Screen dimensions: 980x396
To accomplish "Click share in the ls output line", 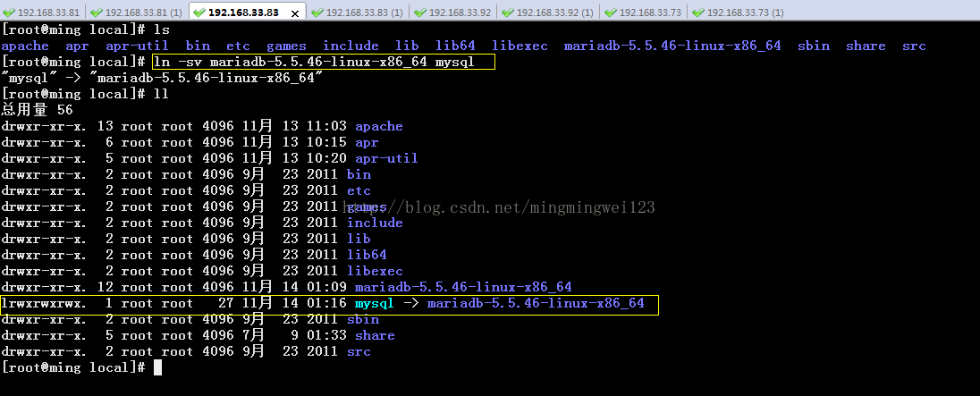I will coord(866,46).
